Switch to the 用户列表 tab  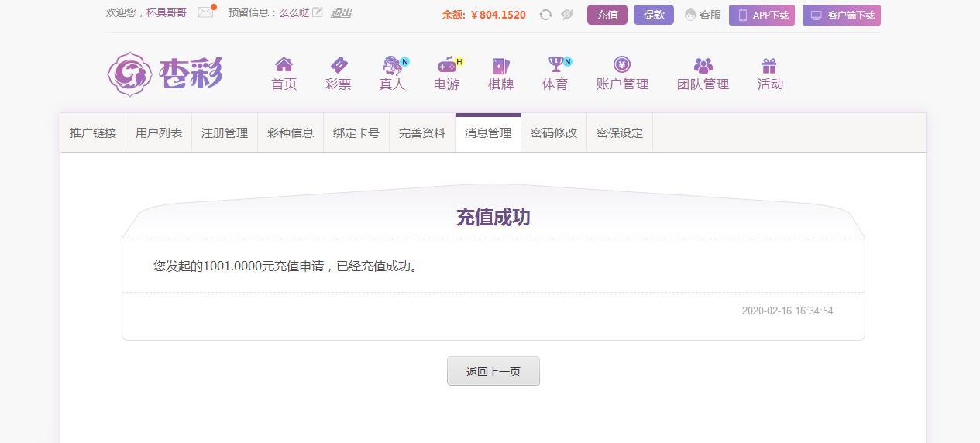tap(159, 132)
